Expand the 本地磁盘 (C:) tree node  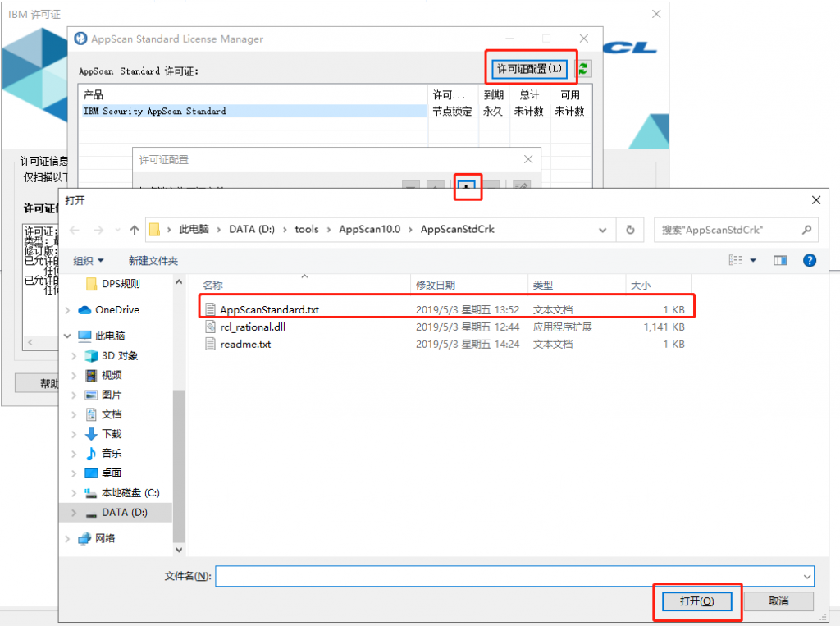74,493
